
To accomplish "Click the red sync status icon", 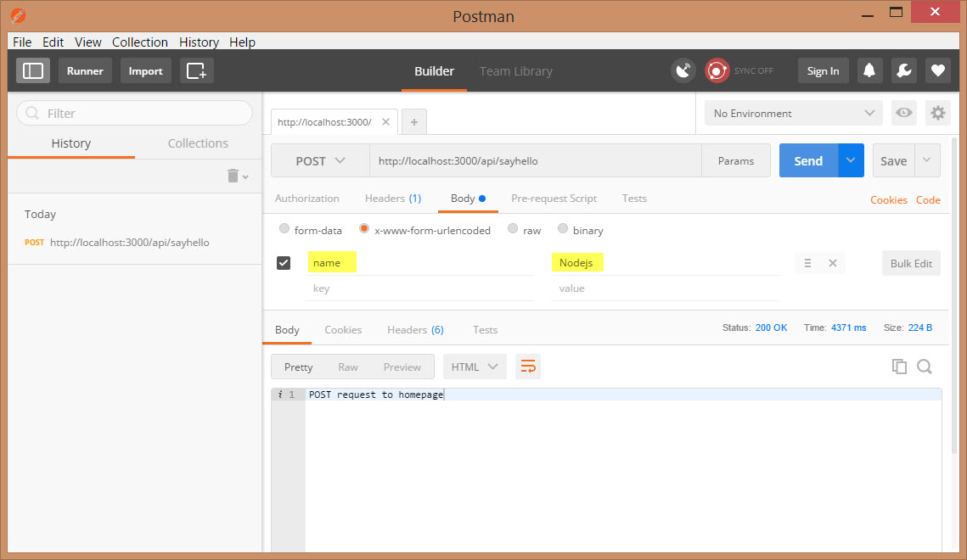I will click(x=717, y=70).
